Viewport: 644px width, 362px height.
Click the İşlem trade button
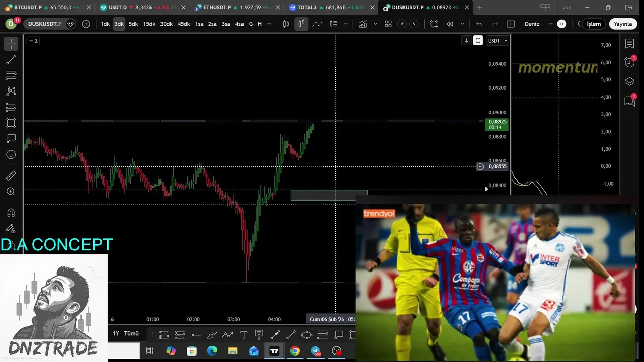pos(594,24)
